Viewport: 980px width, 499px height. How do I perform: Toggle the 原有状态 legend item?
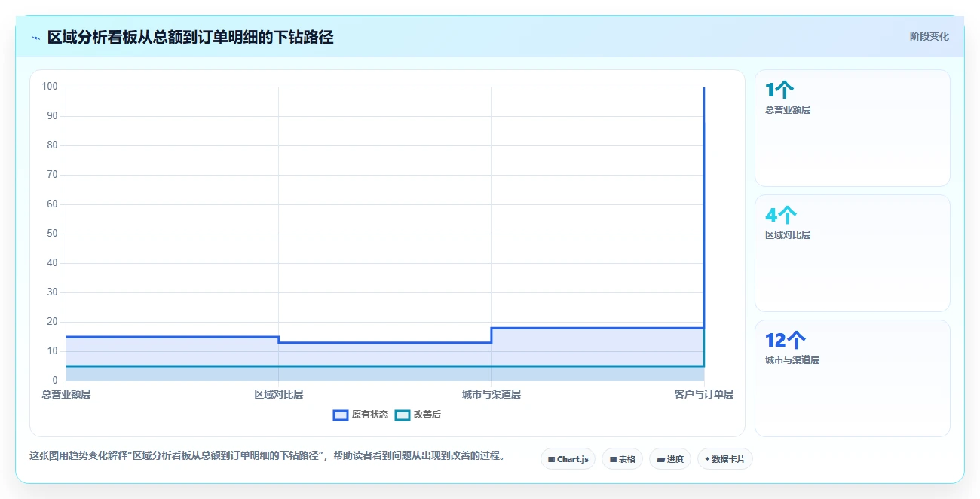point(360,415)
